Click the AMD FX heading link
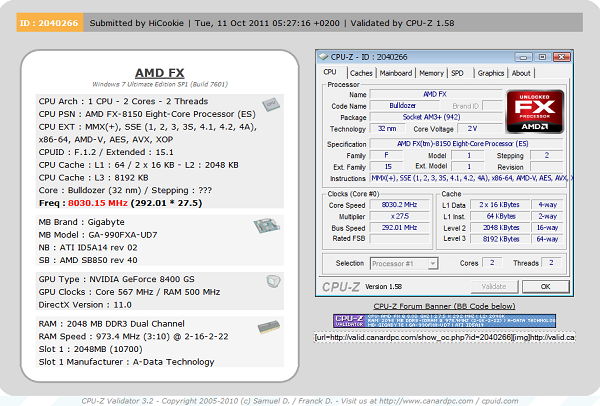 pyautogui.click(x=160, y=73)
